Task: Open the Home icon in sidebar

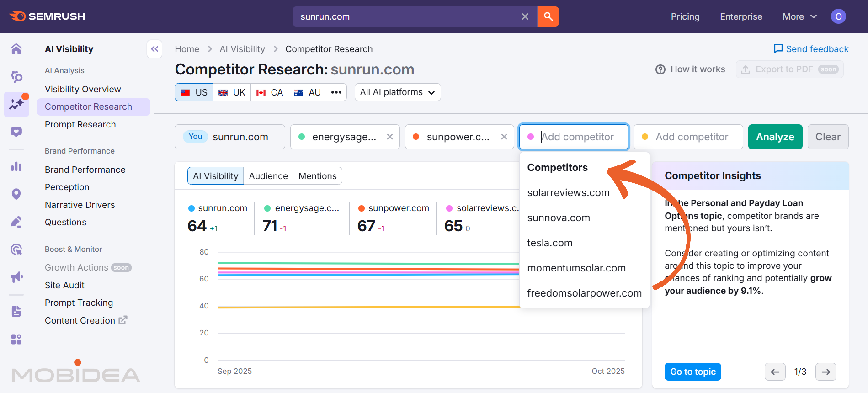Action: [x=16, y=49]
